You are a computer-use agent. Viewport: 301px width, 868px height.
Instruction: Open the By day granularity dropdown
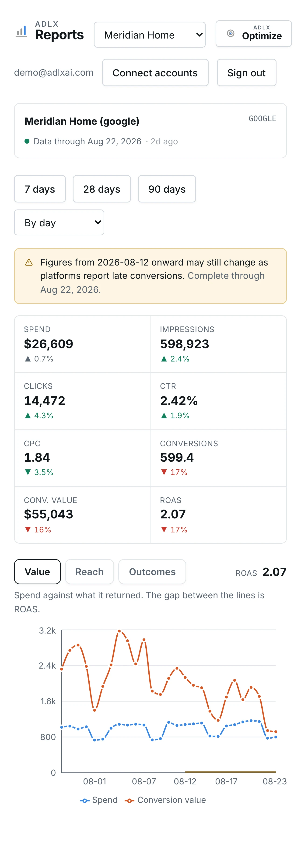point(59,222)
